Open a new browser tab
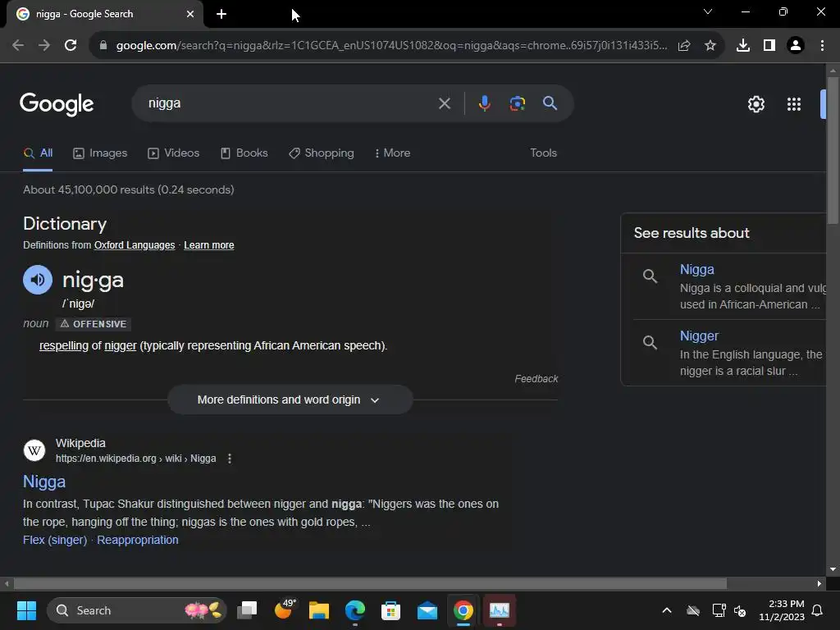Screen dimensions: 840x630 click(x=221, y=14)
